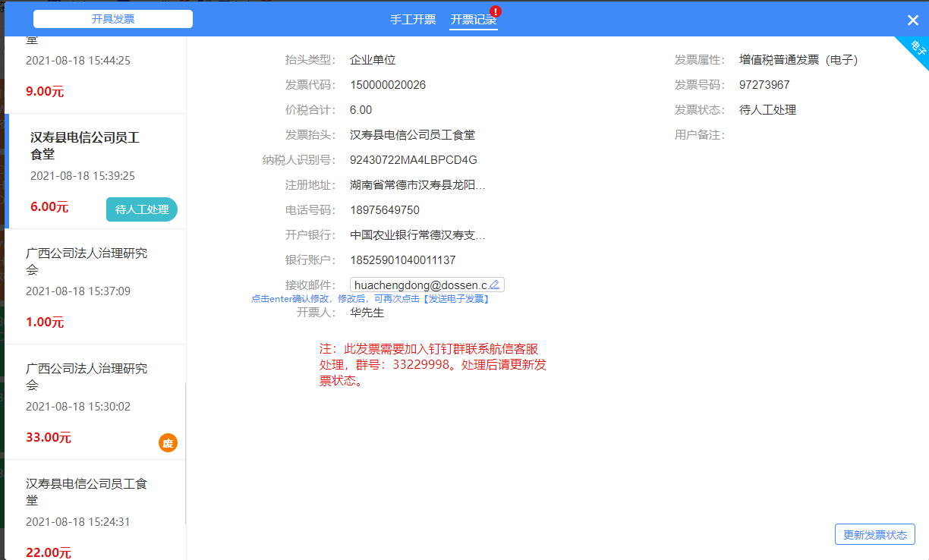
Task: Click the 发送电子发票 hint link
Action: tap(455, 299)
